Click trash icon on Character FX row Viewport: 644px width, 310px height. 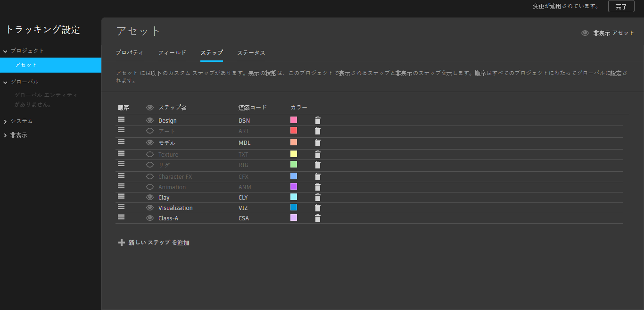(x=318, y=176)
